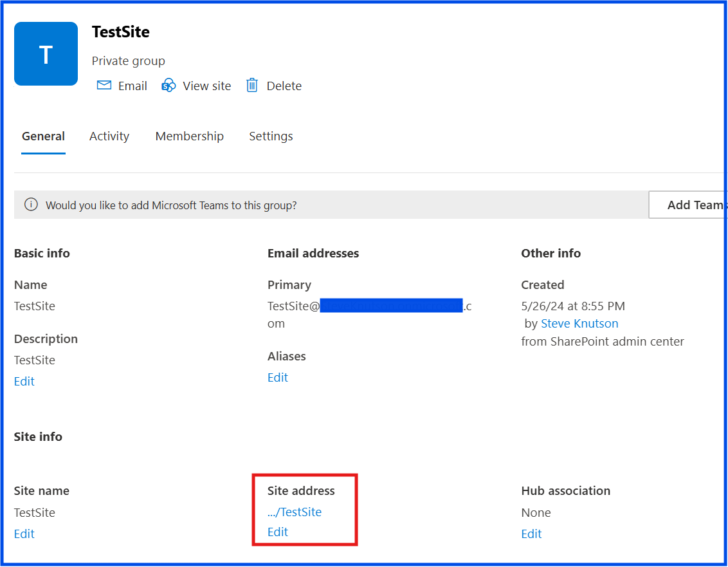
Task: Click the Email addresses heading
Action: 313,254
